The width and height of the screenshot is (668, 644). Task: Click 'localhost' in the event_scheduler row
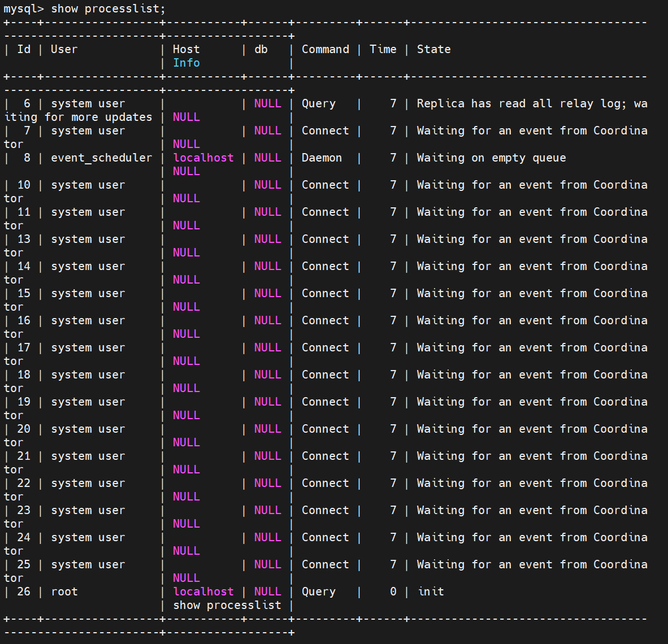[203, 158]
